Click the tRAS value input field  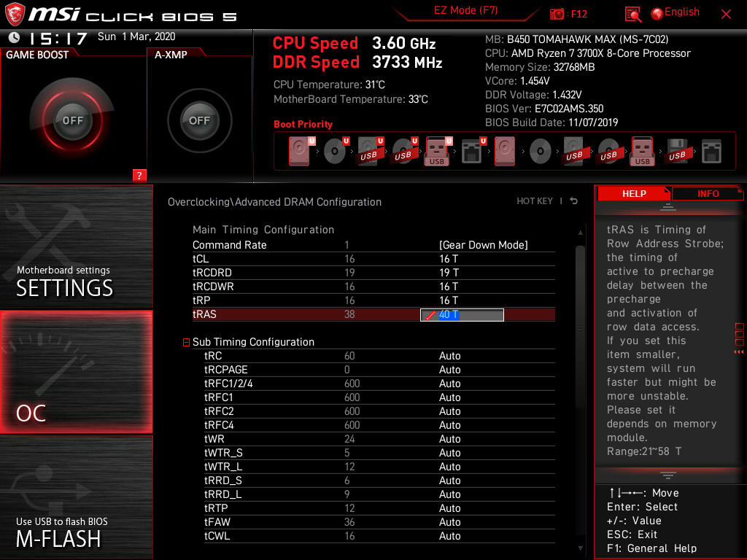[462, 315]
